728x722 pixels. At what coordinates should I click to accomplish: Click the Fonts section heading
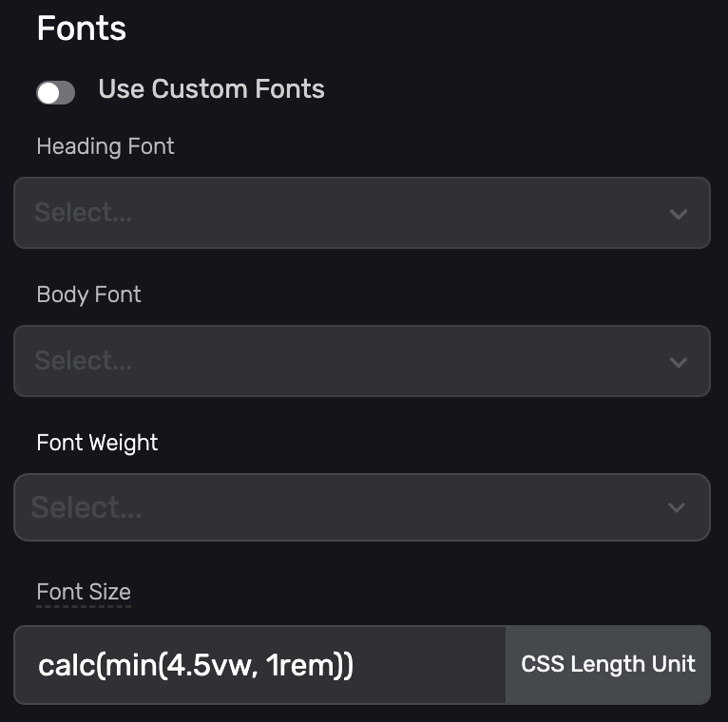point(81,28)
